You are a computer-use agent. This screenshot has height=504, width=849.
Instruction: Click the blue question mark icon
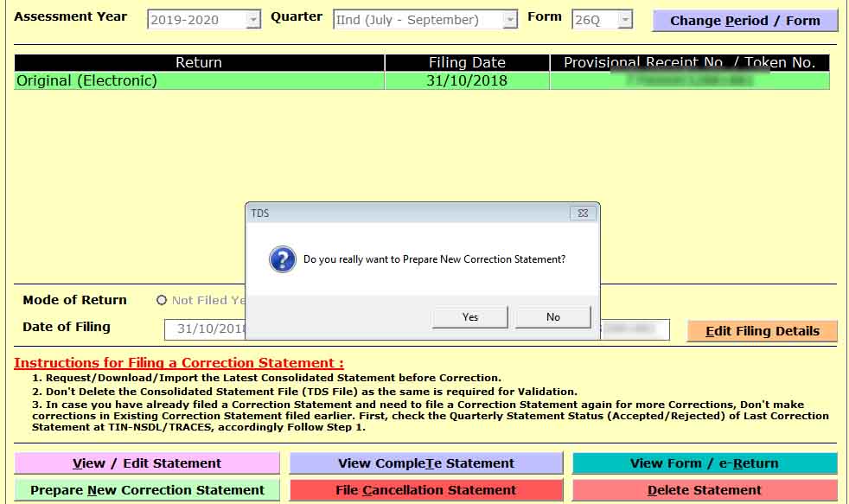282,259
